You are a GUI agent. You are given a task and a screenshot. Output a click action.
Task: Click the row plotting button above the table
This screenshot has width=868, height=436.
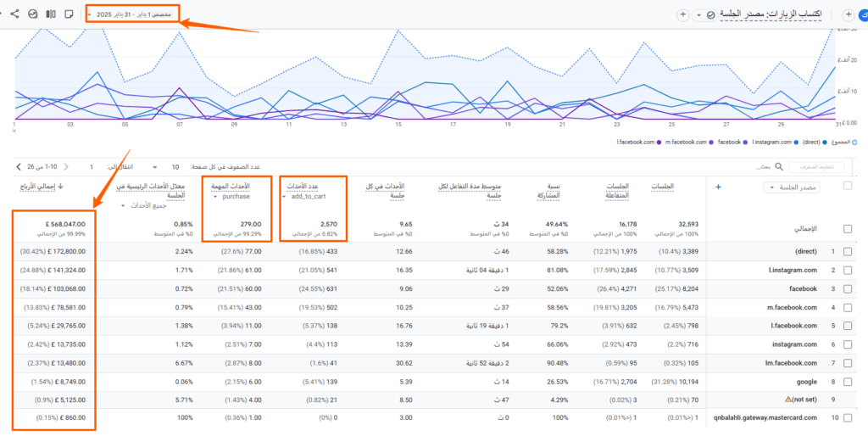pos(816,167)
